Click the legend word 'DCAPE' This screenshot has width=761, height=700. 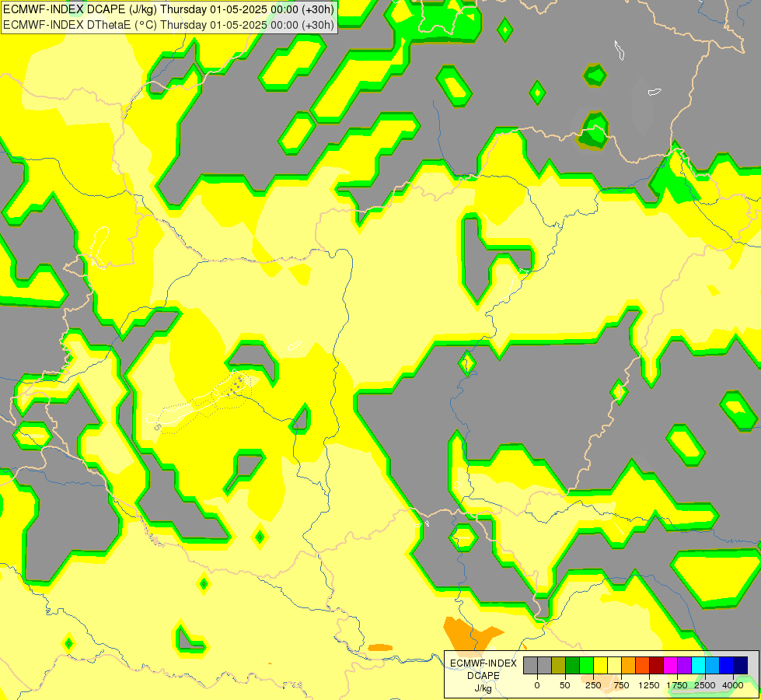click(483, 676)
